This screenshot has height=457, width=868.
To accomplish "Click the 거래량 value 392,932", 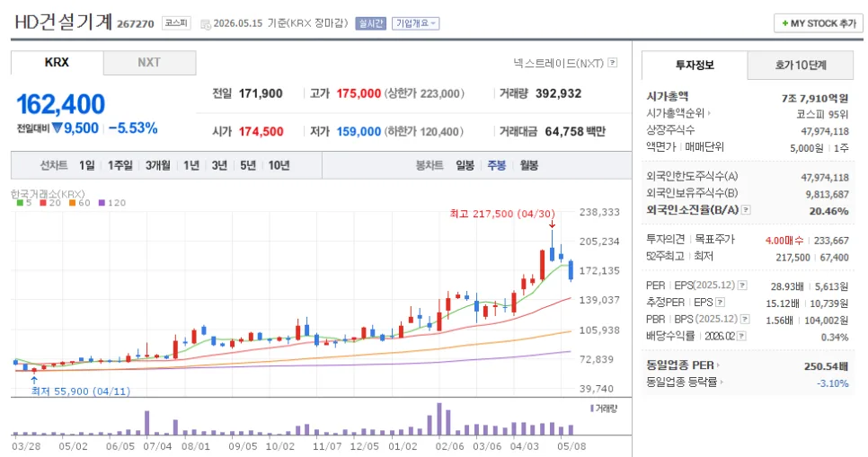I will [x=559, y=93].
